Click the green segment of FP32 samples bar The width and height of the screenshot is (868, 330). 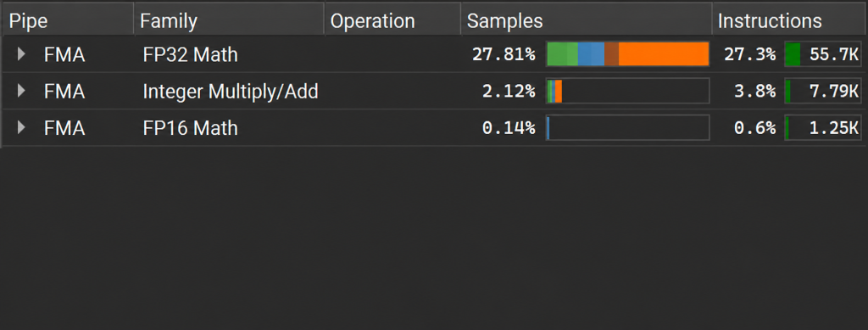point(563,54)
